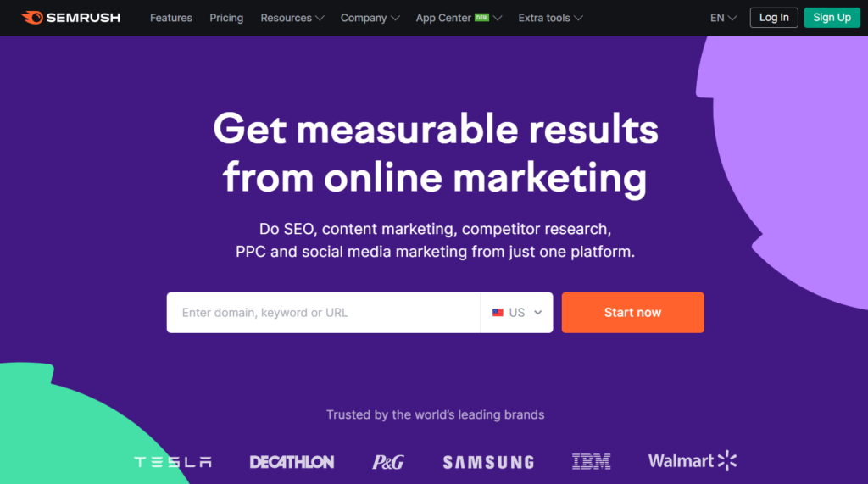Click the Semrush flame logo icon
Image resolution: width=868 pixels, height=484 pixels.
click(32, 18)
